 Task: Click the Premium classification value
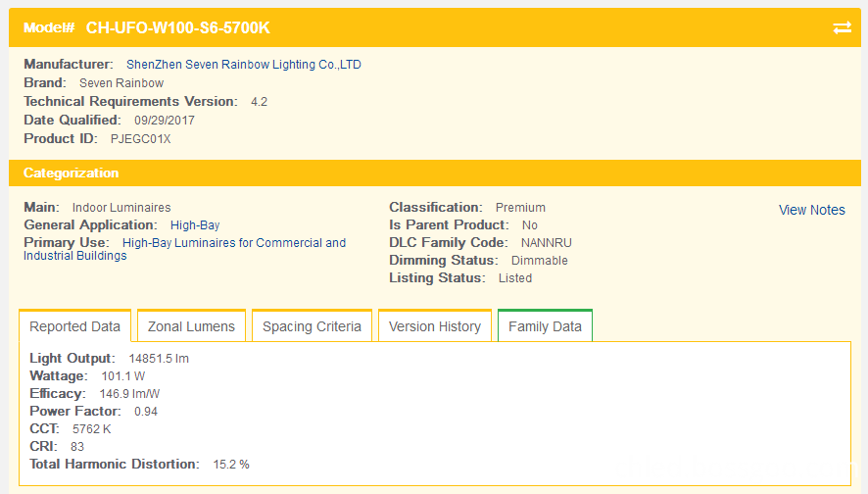click(x=520, y=207)
